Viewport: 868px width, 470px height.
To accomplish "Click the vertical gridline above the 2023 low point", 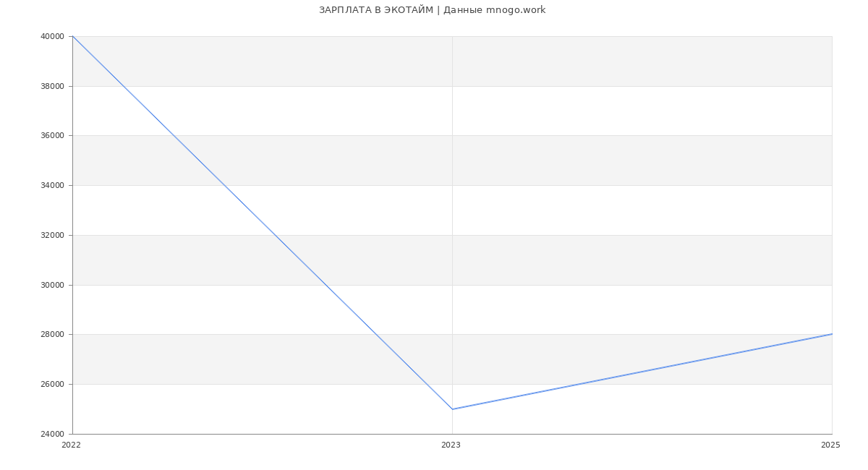I will coord(452,217).
